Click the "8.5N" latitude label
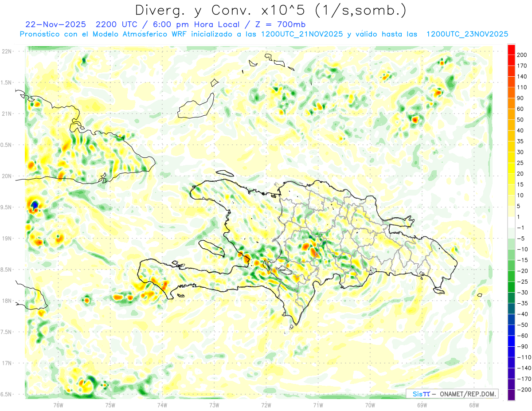The image size is (532, 411). (x=7, y=270)
